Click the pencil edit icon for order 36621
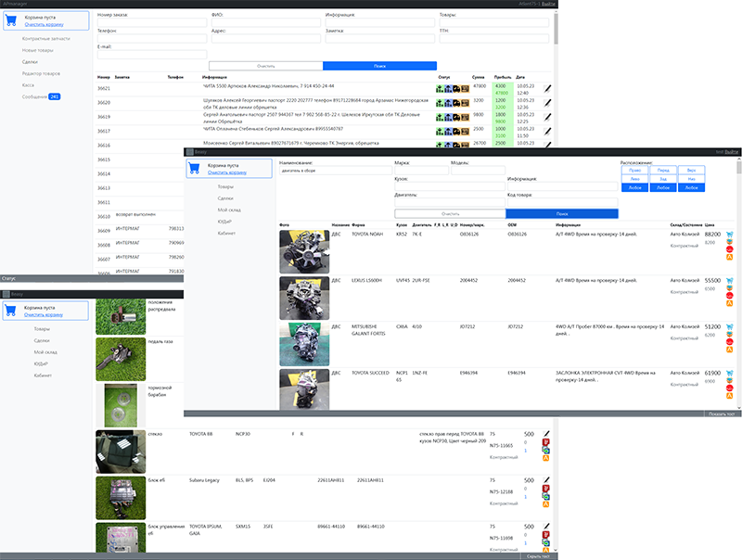 pyautogui.click(x=547, y=89)
